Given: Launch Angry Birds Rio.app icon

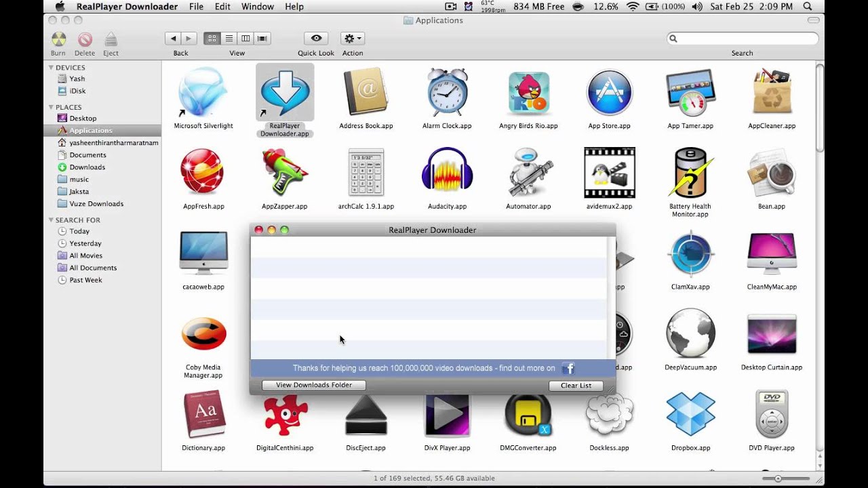Looking at the screenshot, I should 528,92.
